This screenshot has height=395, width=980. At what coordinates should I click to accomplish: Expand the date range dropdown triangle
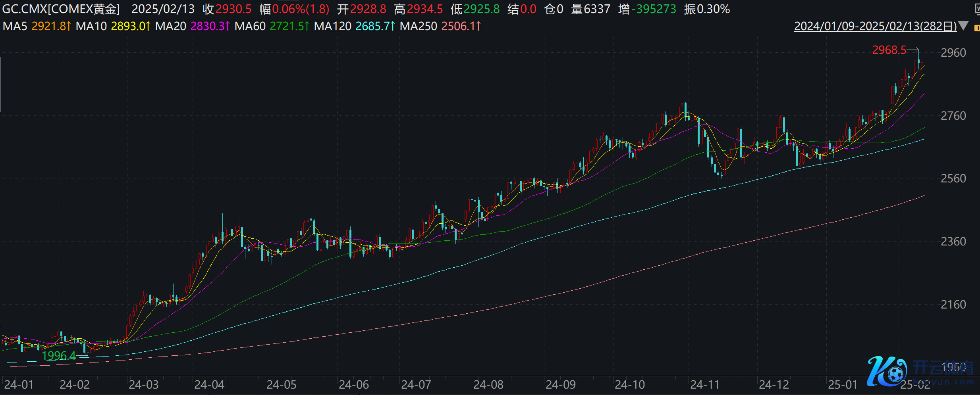[963, 26]
